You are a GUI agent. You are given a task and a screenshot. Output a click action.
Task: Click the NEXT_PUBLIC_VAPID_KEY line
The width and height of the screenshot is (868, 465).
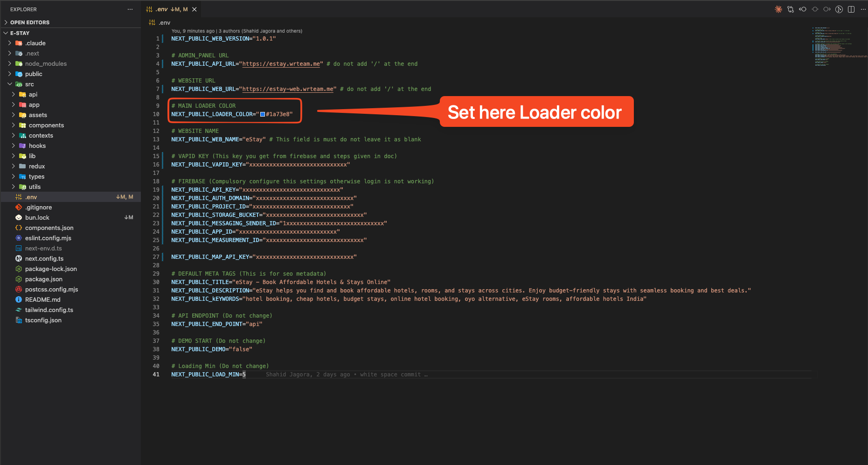pyautogui.click(x=260, y=165)
